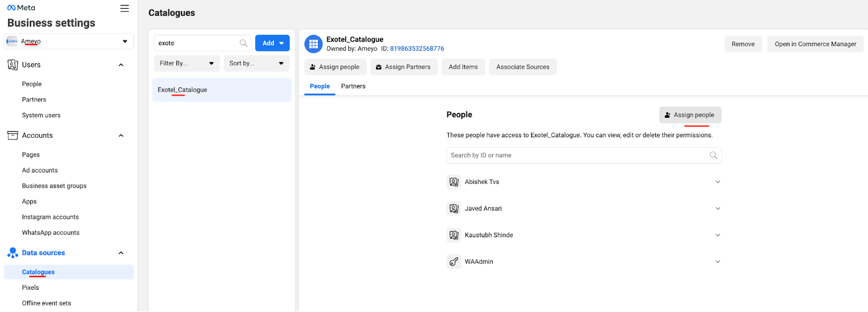The image size is (868, 312).
Task: Click the Users section icon
Action: pyautogui.click(x=12, y=65)
